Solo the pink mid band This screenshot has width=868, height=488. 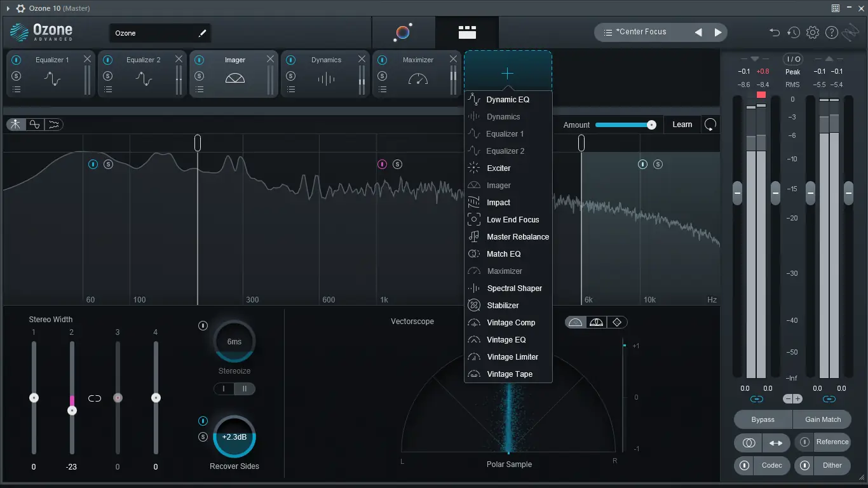[x=397, y=165]
